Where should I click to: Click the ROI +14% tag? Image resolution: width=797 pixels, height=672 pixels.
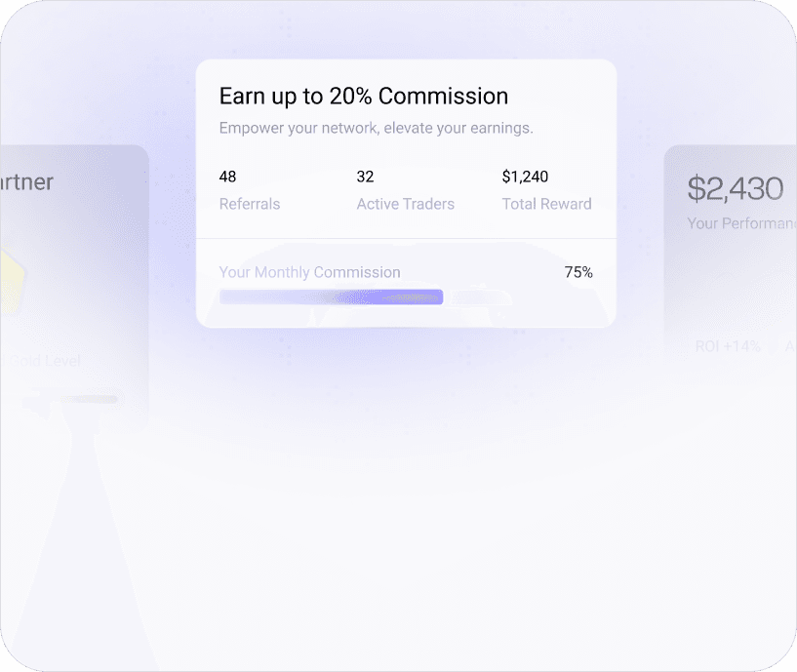click(x=728, y=346)
